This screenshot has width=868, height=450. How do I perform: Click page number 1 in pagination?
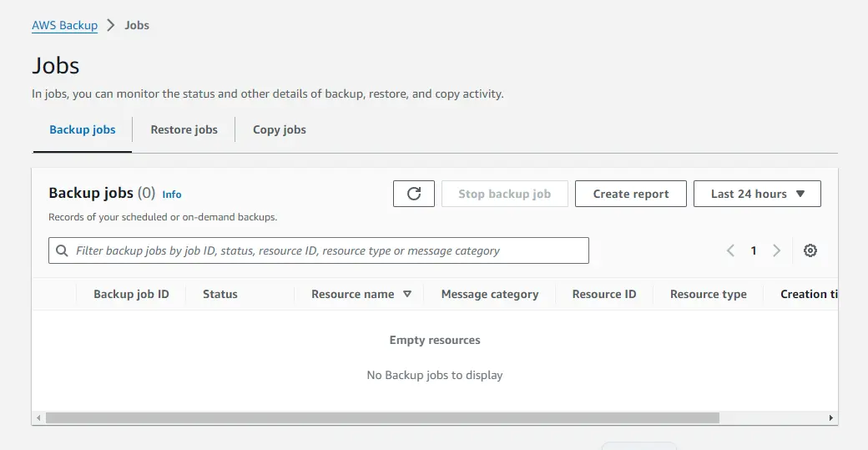tap(754, 250)
